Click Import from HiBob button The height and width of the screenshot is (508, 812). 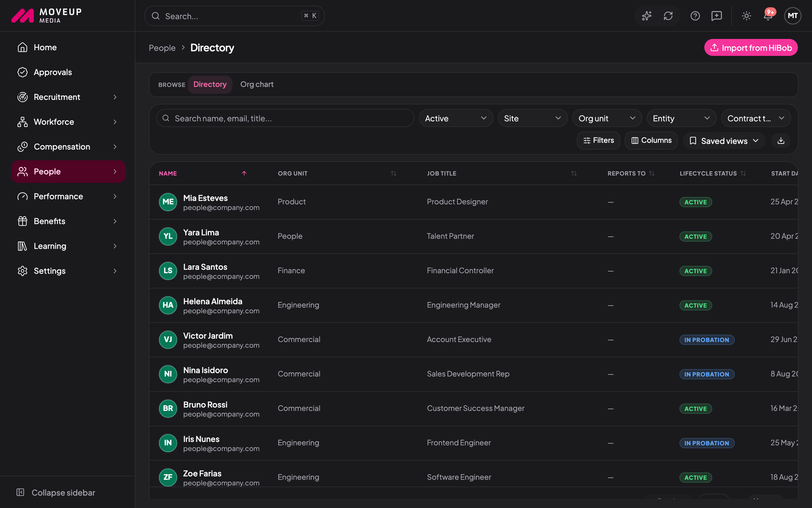tap(751, 48)
